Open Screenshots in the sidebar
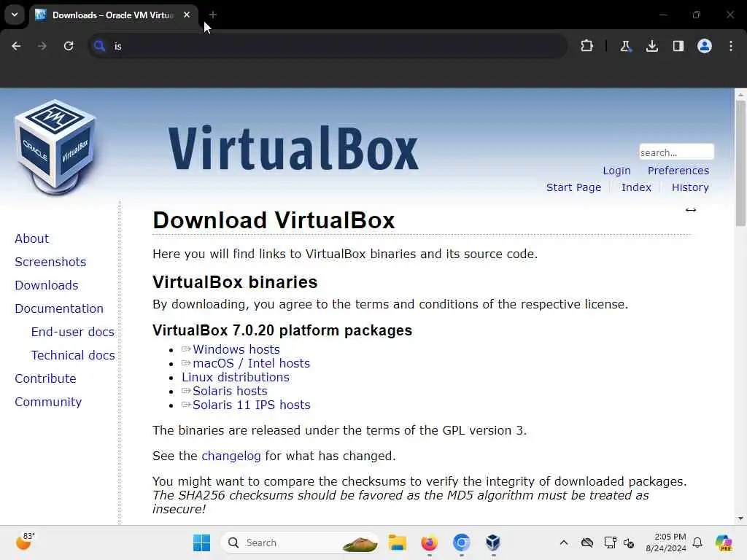This screenshot has width=747, height=560. [x=50, y=262]
